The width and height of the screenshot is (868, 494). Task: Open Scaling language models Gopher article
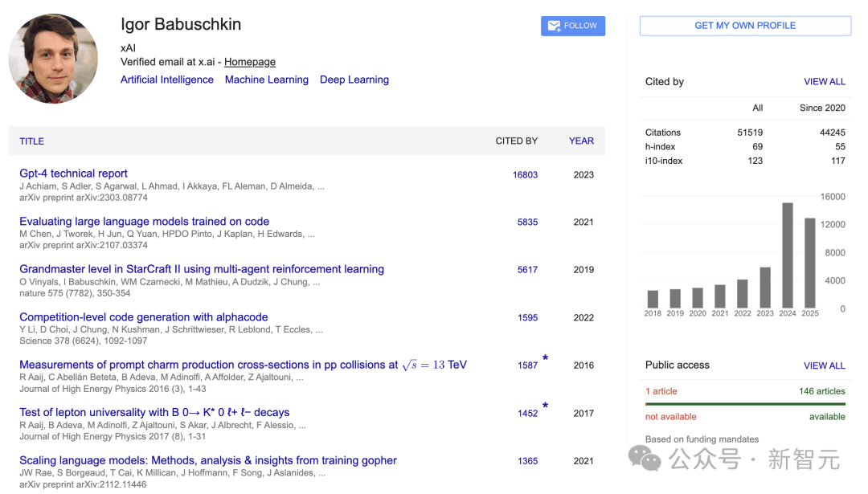coord(208,460)
